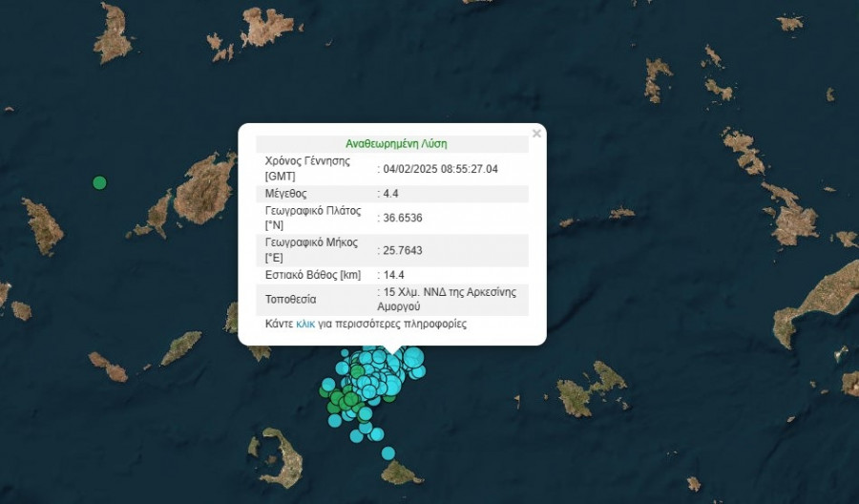Follow the "κλικ" link for more information

pos(305,325)
